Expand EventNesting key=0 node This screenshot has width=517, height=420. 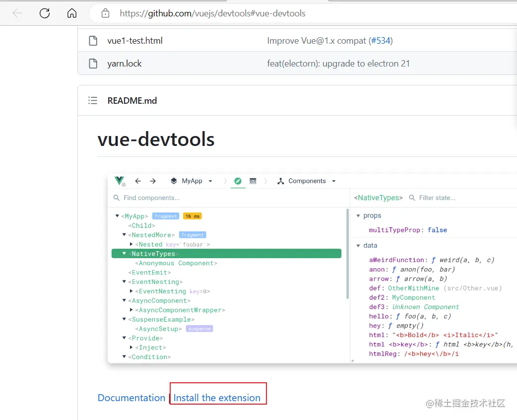pos(131,291)
